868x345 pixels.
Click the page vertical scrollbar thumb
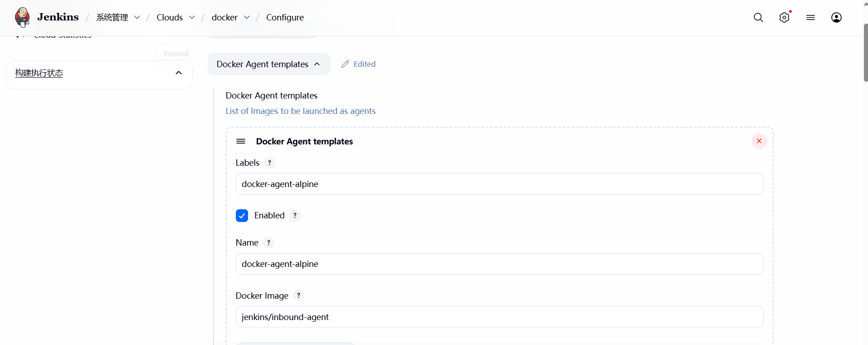(x=865, y=52)
